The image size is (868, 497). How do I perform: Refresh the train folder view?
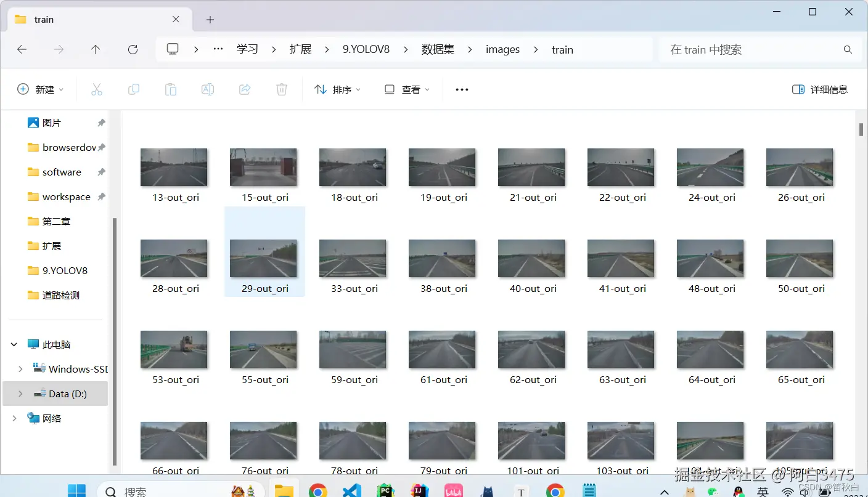pos(133,50)
